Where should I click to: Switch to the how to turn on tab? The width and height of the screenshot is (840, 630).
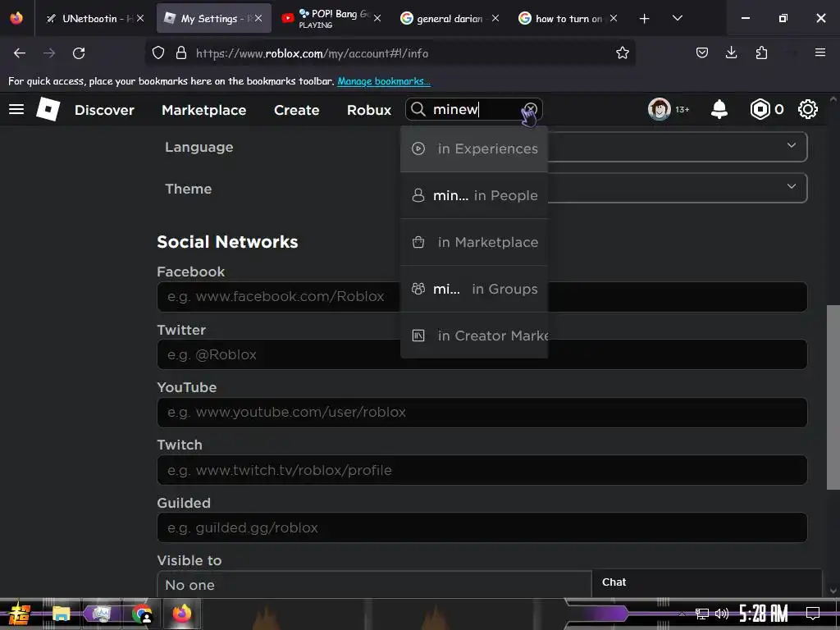pyautogui.click(x=568, y=19)
